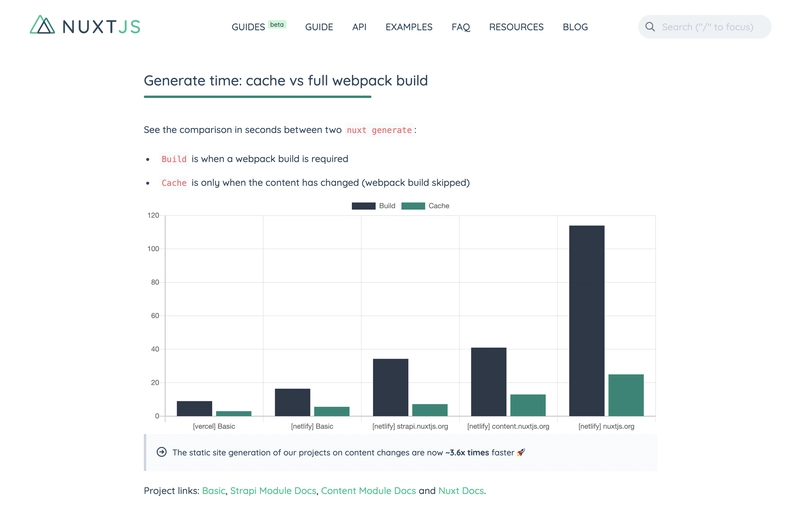Focus the search input field
Screen dimensions: 800x516
[705, 27]
